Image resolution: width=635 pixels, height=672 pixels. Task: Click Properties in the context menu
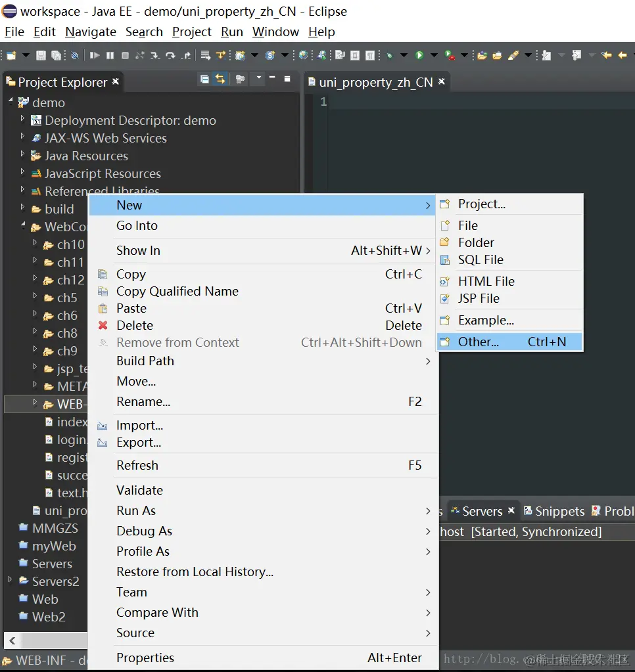click(x=263, y=658)
